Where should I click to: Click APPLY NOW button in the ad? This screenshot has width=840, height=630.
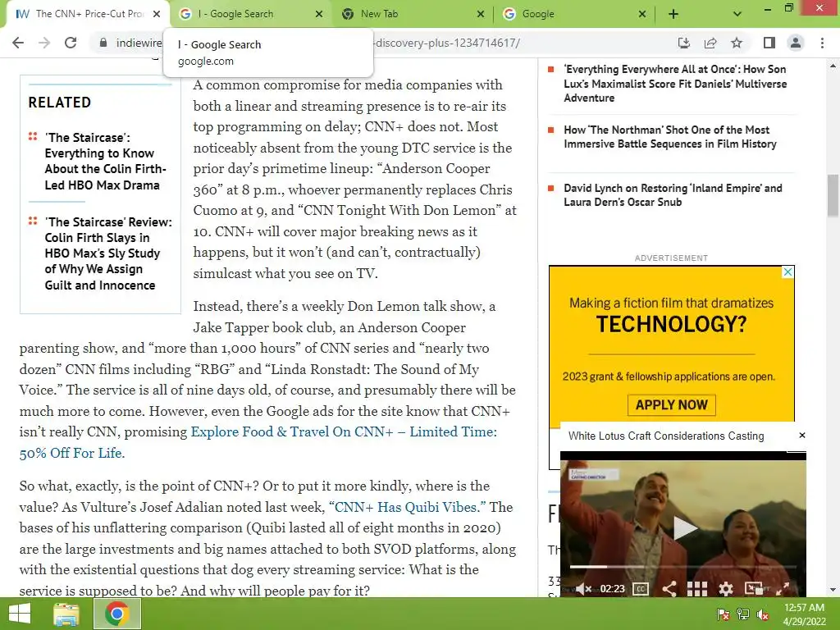tap(671, 405)
